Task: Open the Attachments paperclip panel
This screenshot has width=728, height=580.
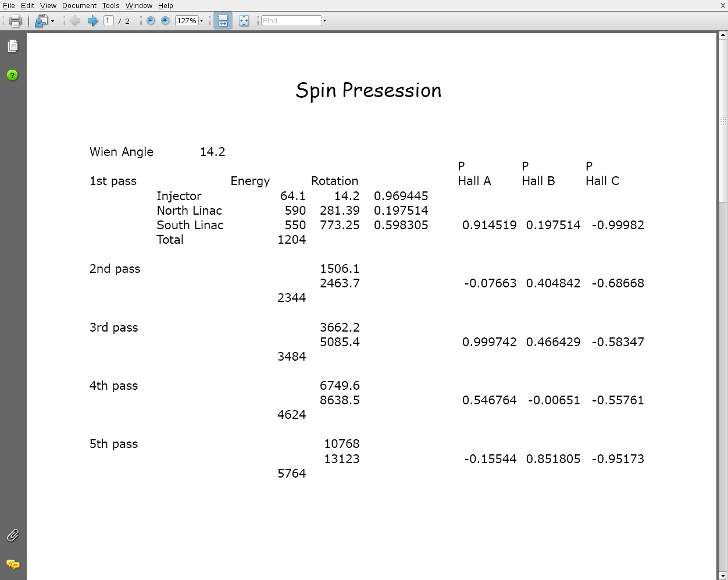Action: coord(13,535)
